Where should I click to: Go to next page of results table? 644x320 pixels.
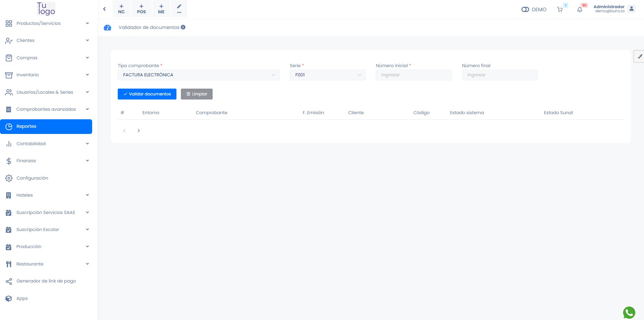(139, 131)
